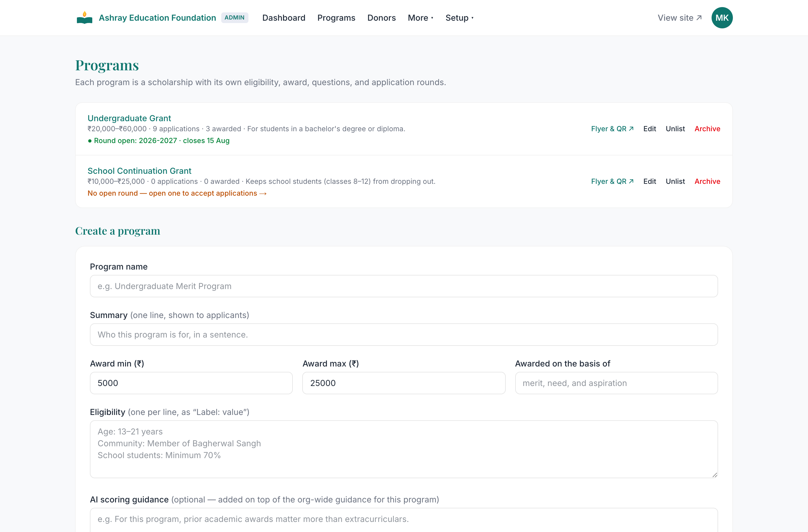Archive the Undergraduate Grant program
808x532 pixels.
pyautogui.click(x=707, y=129)
